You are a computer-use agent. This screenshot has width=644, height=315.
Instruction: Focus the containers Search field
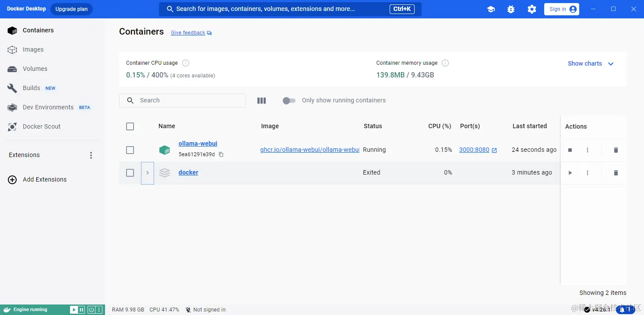pos(183,101)
